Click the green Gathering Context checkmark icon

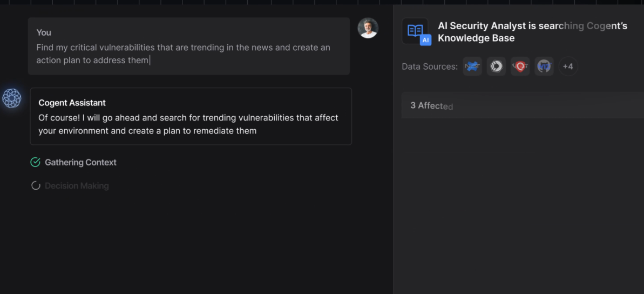[x=36, y=162]
